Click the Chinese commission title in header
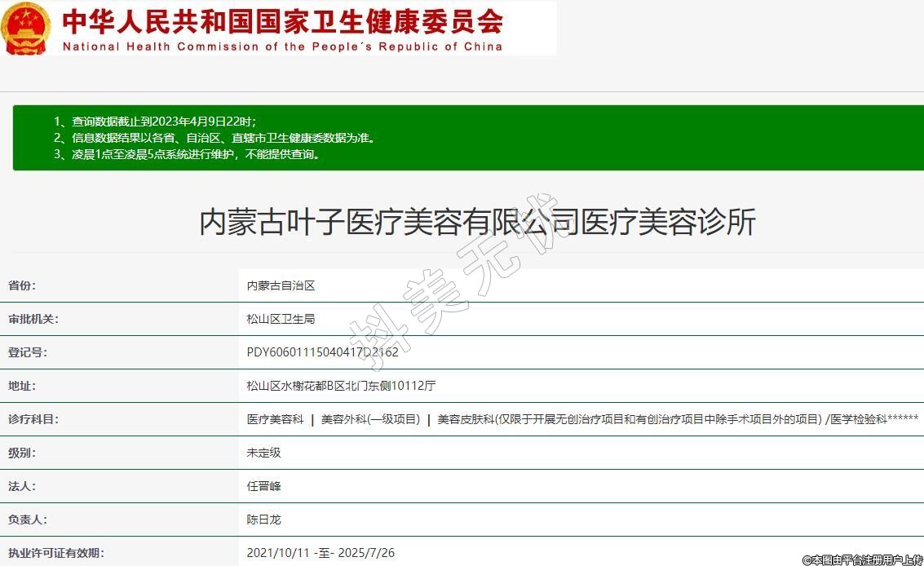 coord(282,20)
